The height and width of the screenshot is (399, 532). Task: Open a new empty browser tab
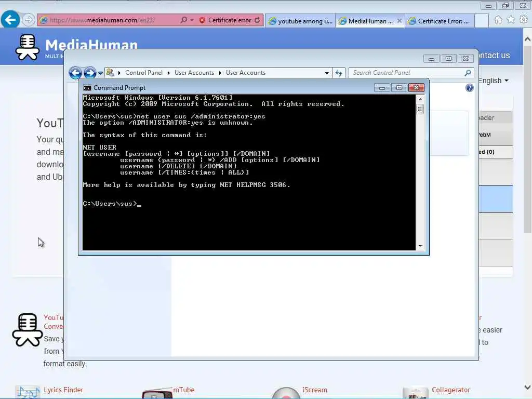tap(482, 21)
